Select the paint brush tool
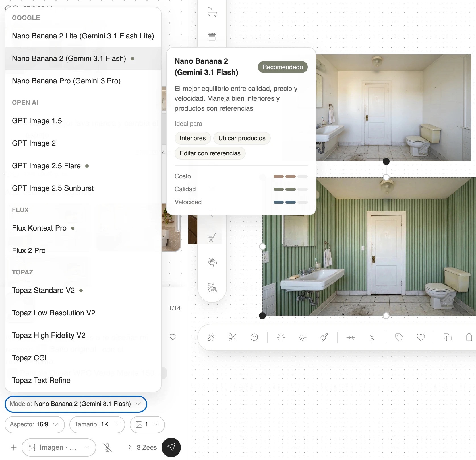This screenshot has width=476, height=460. [x=324, y=337]
